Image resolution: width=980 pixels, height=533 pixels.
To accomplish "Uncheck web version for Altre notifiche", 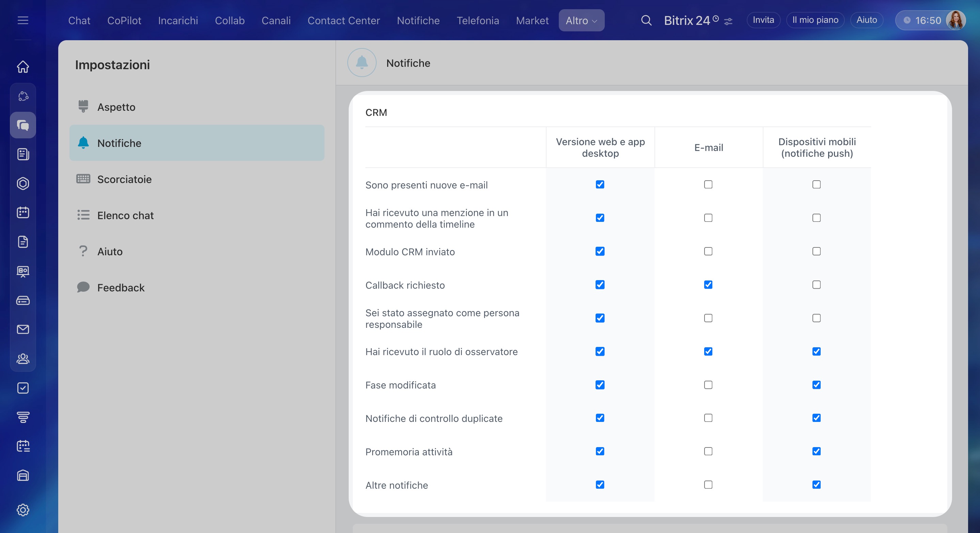I will point(600,485).
